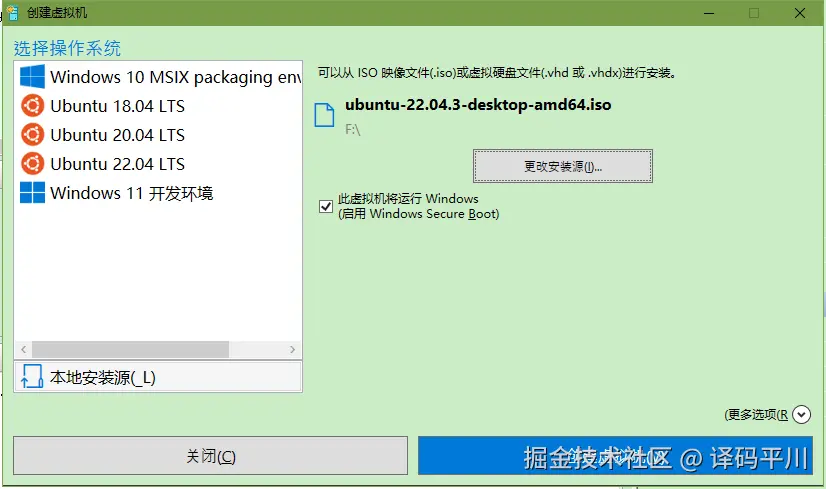Click the list's left scroll arrow
This screenshot has width=826, height=489.
coord(23,349)
